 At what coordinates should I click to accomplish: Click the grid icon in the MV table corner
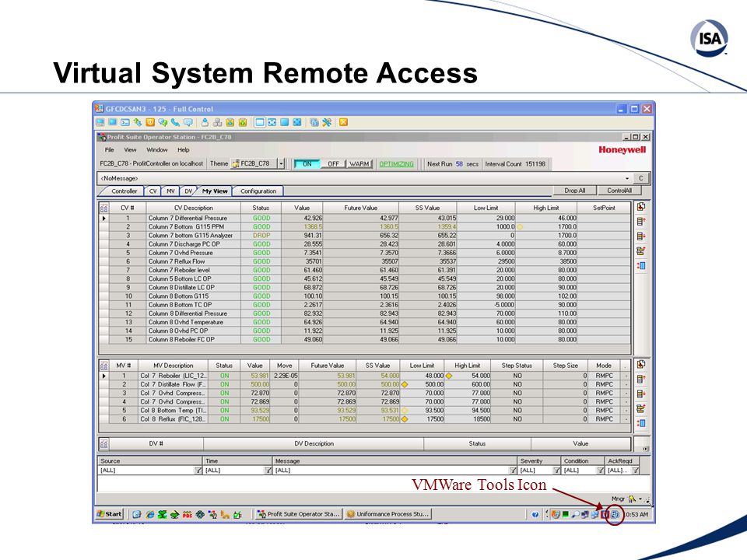pyautogui.click(x=103, y=366)
